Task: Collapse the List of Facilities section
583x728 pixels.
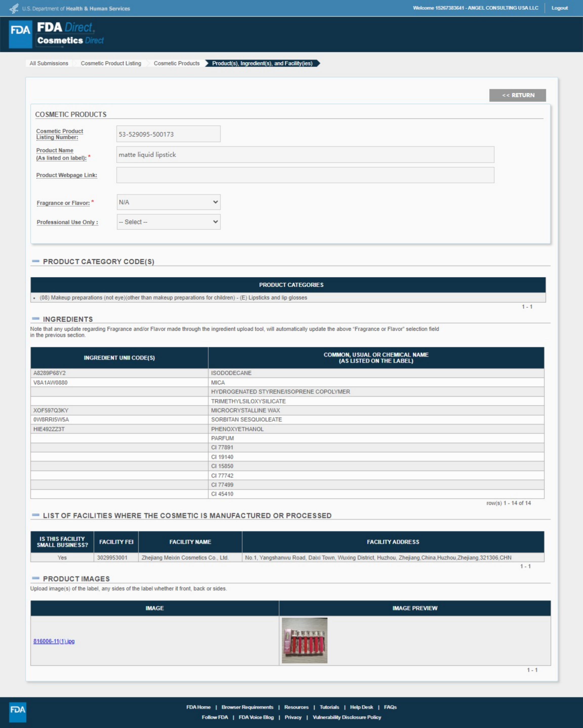Action: [35, 515]
